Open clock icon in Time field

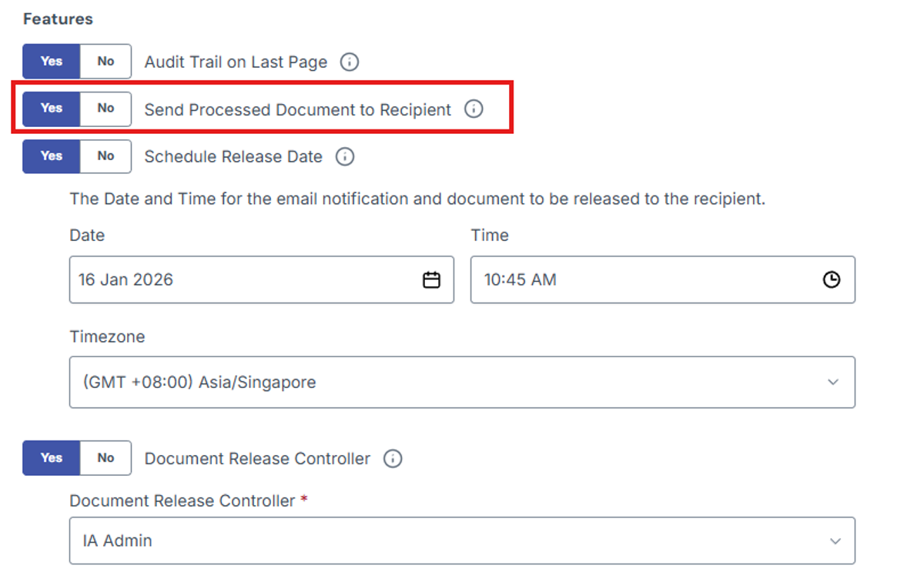point(832,280)
